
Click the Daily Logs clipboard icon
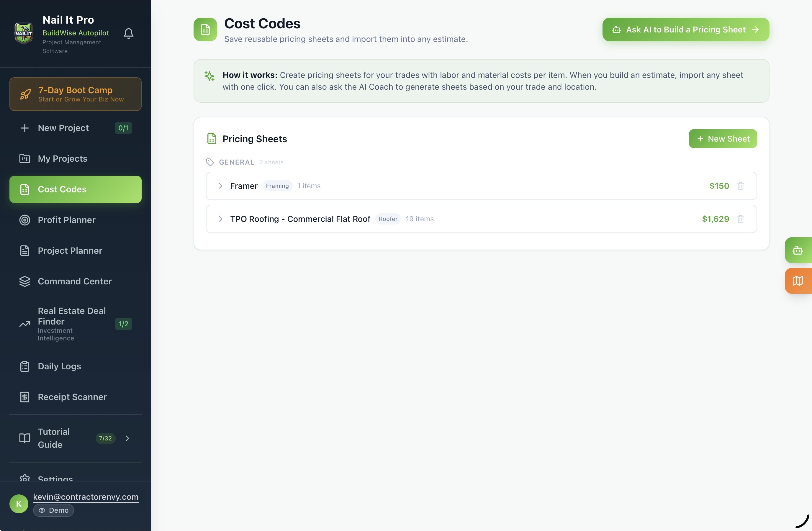point(24,366)
